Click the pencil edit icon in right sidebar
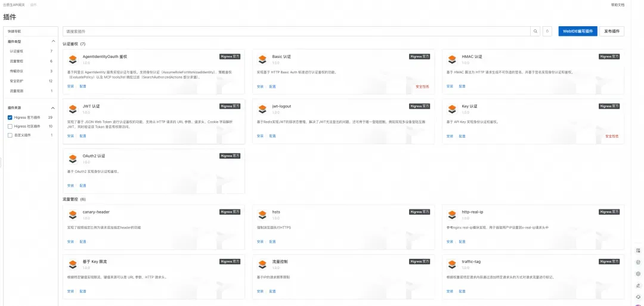Screen dimensions: 644x306 (x=638, y=286)
